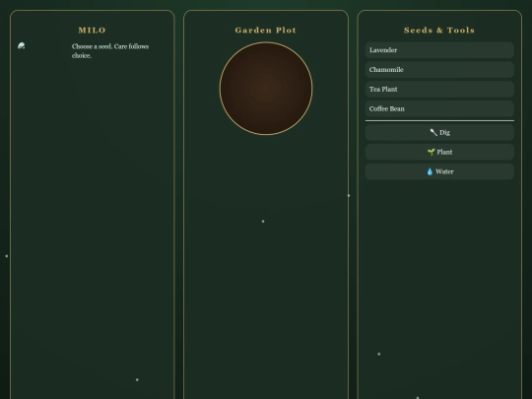This screenshot has height=399, width=532.
Task: Use the Dig tool
Action: [x=439, y=132]
